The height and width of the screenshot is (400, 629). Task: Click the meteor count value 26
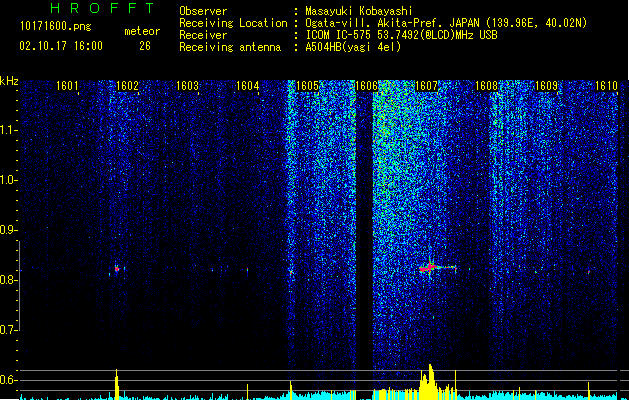[x=145, y=46]
